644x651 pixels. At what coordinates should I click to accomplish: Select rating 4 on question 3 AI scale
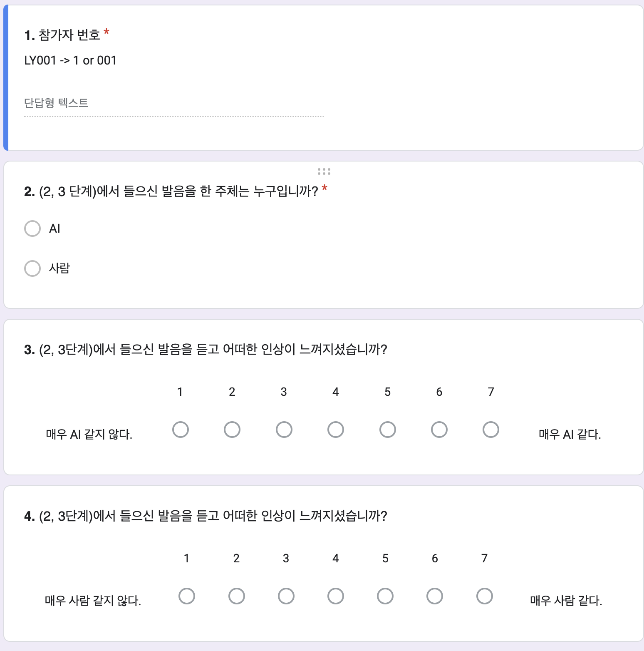[x=336, y=430]
